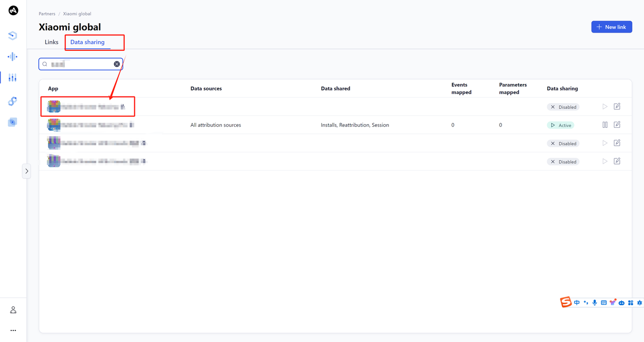Open the waveform icon in the left sidebar

pyautogui.click(x=13, y=57)
